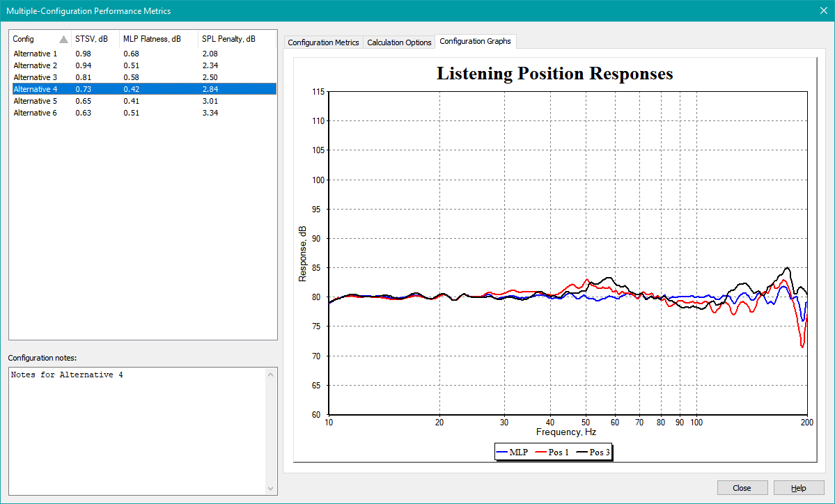Screen dimensions: 835x504
Task: Click inside the Configuration notes text box
Action: pyautogui.click(x=137, y=431)
